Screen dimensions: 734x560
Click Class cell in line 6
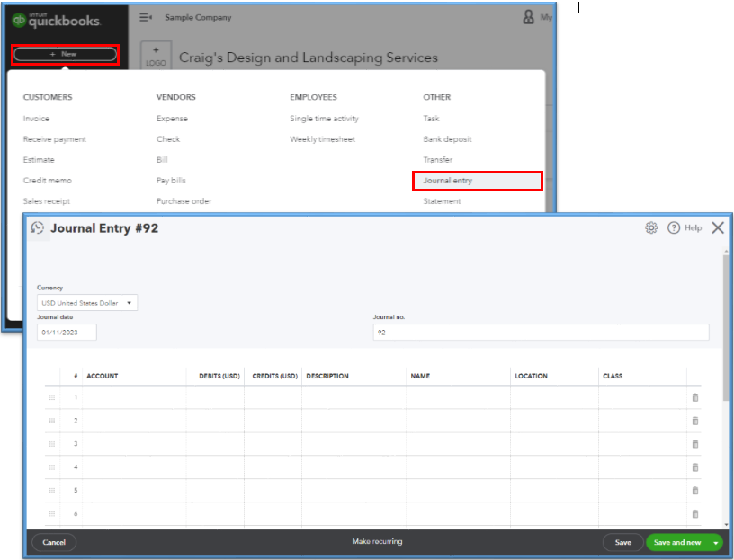[642, 513]
